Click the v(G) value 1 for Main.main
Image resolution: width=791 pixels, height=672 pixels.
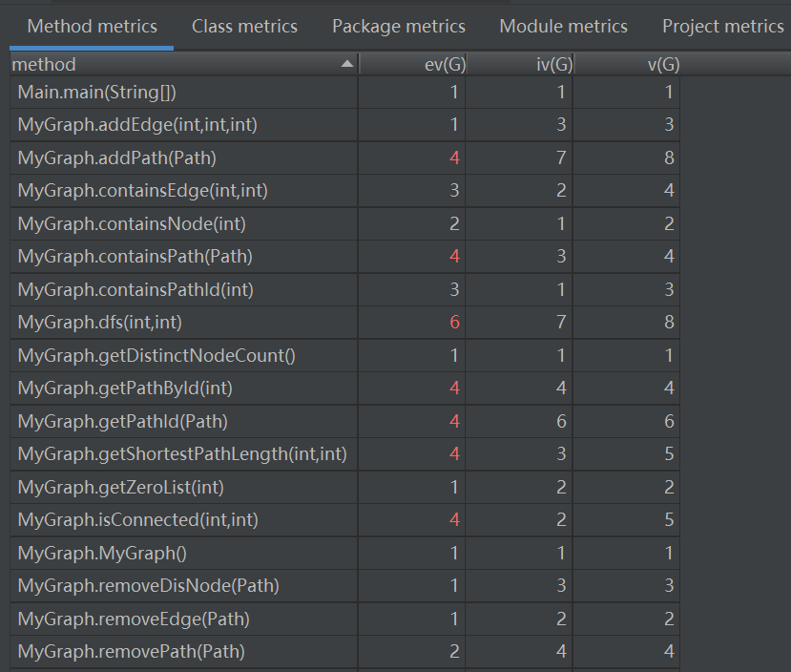coord(669,92)
